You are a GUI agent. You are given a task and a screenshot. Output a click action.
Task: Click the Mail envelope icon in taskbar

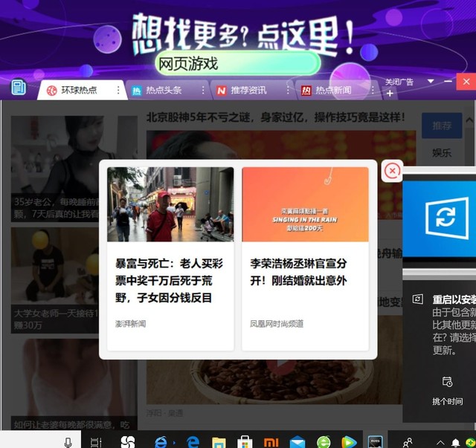pos(297,442)
